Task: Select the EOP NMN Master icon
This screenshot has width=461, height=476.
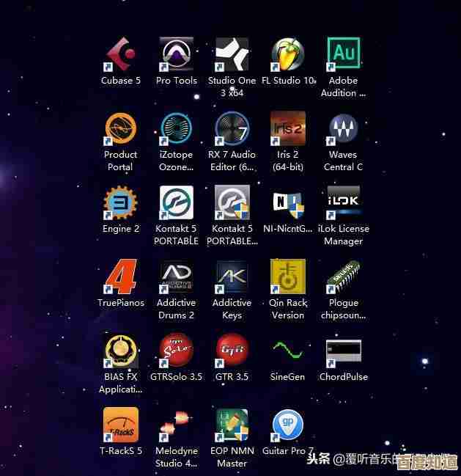Action: (x=232, y=425)
